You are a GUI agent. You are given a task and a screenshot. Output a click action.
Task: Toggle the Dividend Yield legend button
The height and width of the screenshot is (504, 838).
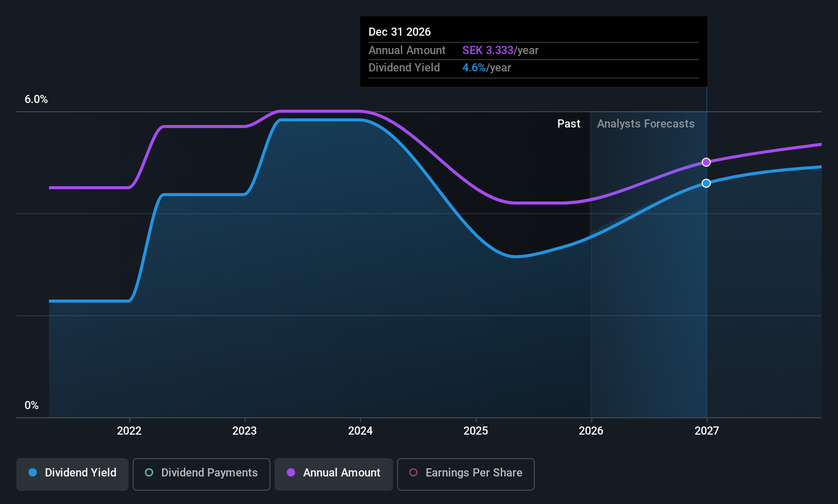coord(72,474)
